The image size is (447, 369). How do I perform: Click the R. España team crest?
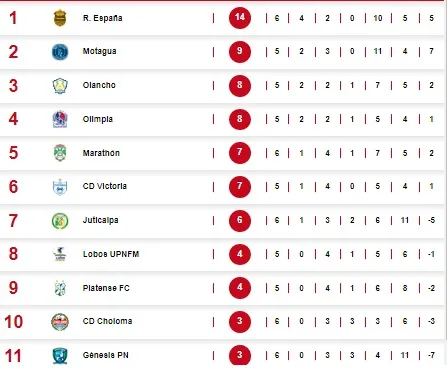60,18
